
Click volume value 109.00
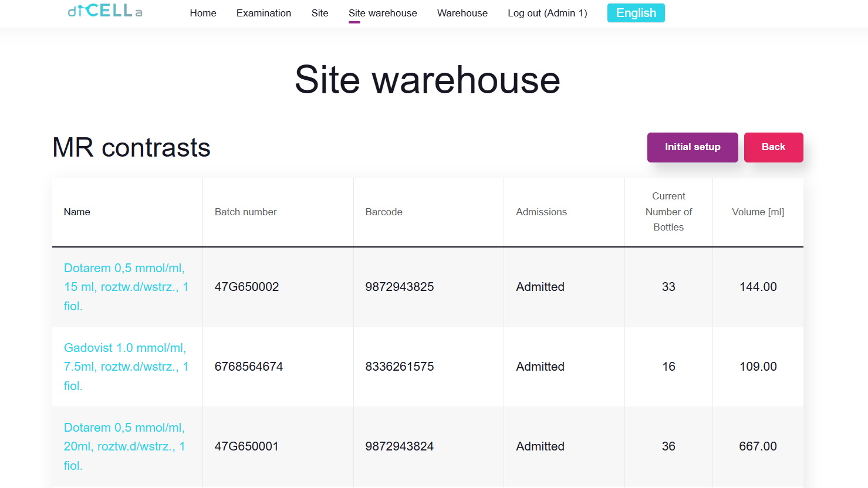pos(758,367)
